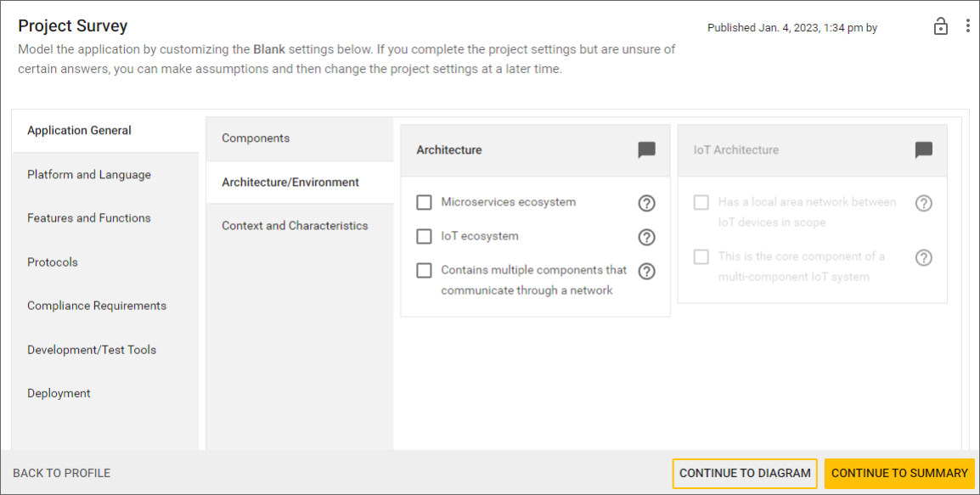Show help for core component IoT option
The width and height of the screenshot is (980, 495).
tap(923, 257)
